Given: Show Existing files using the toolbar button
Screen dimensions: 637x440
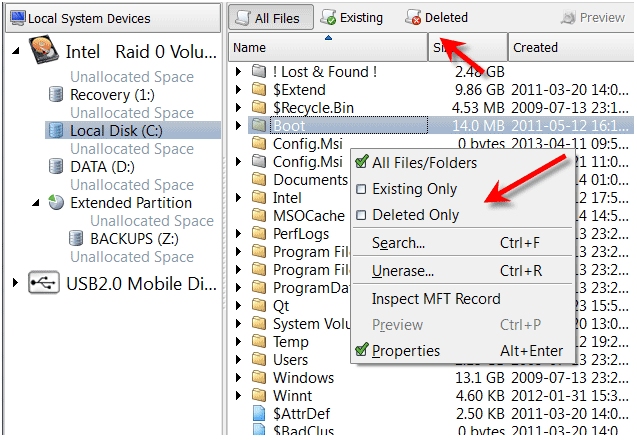Looking at the screenshot, I should 352,17.
